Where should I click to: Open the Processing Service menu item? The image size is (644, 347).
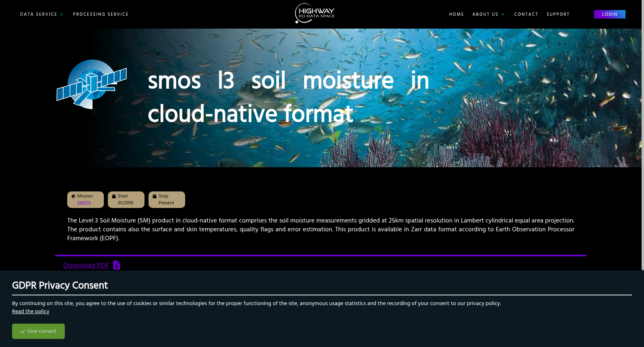[x=101, y=15]
